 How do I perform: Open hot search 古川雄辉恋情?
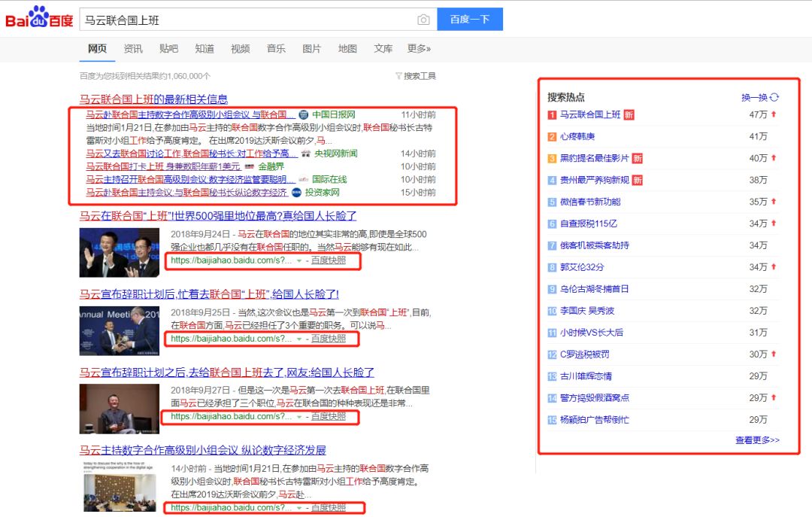[586, 376]
